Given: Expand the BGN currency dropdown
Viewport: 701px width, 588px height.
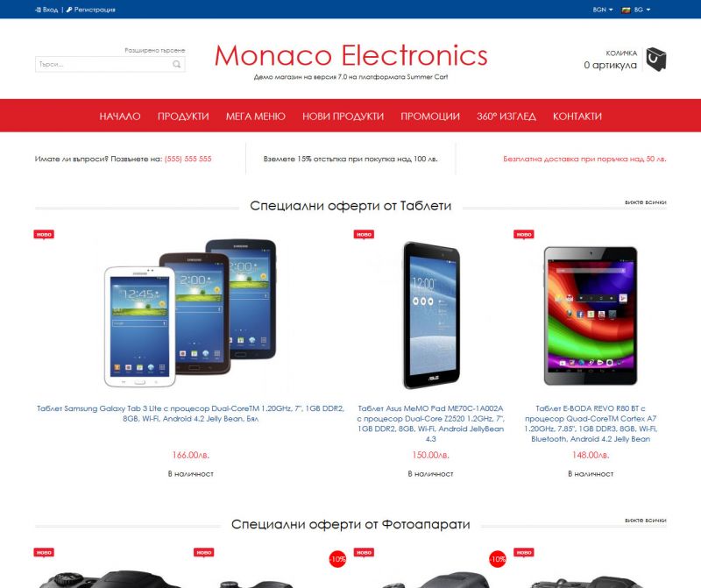Looking at the screenshot, I should tap(603, 10).
